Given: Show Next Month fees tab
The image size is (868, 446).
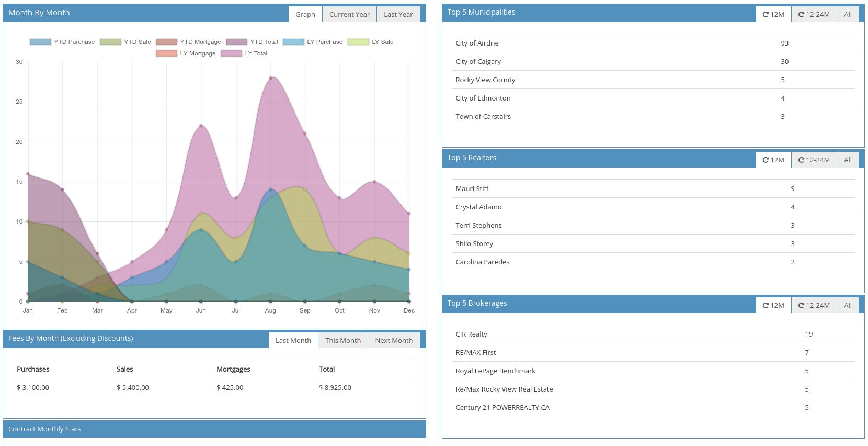Looking at the screenshot, I should [394, 340].
